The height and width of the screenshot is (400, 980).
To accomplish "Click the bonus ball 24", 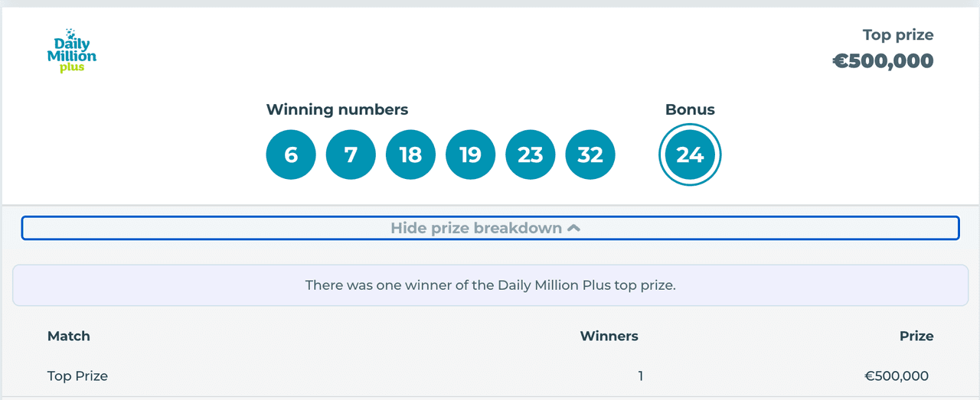I will (690, 155).
